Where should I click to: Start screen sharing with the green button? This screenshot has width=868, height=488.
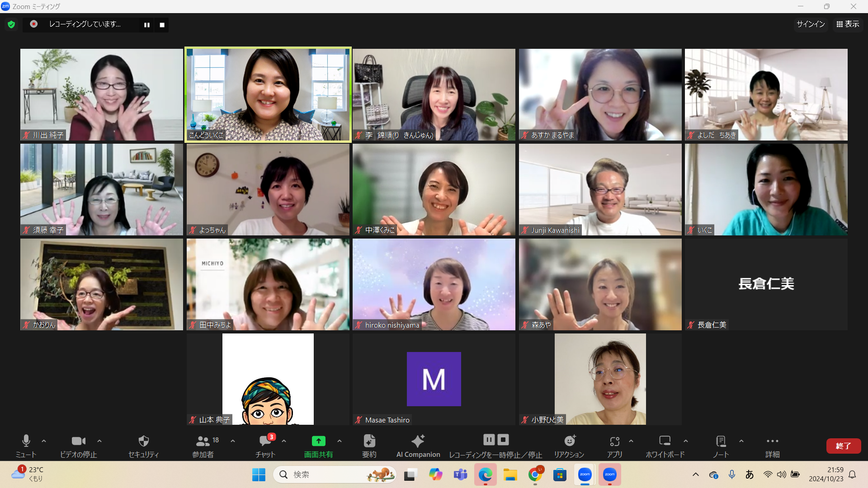click(318, 446)
